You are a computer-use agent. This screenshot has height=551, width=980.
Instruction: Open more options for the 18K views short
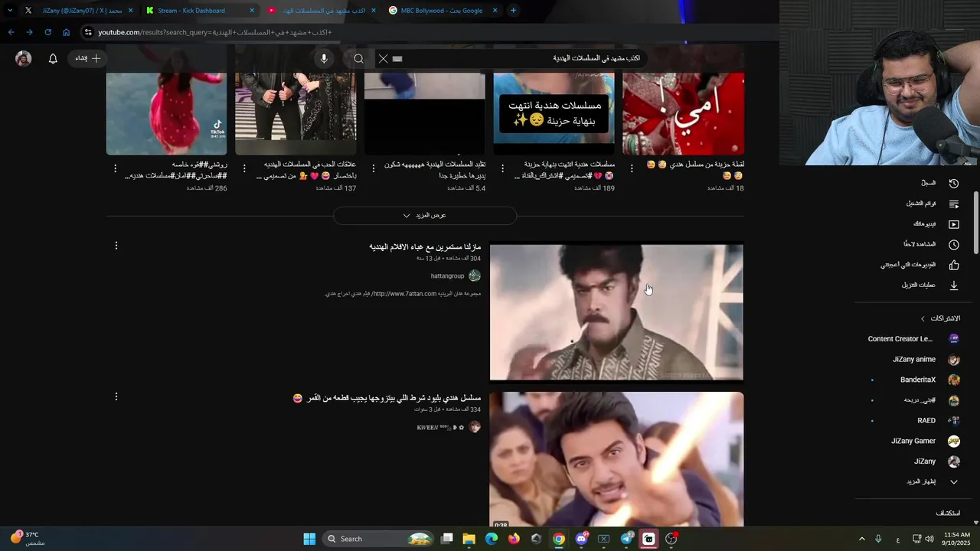[x=632, y=168]
